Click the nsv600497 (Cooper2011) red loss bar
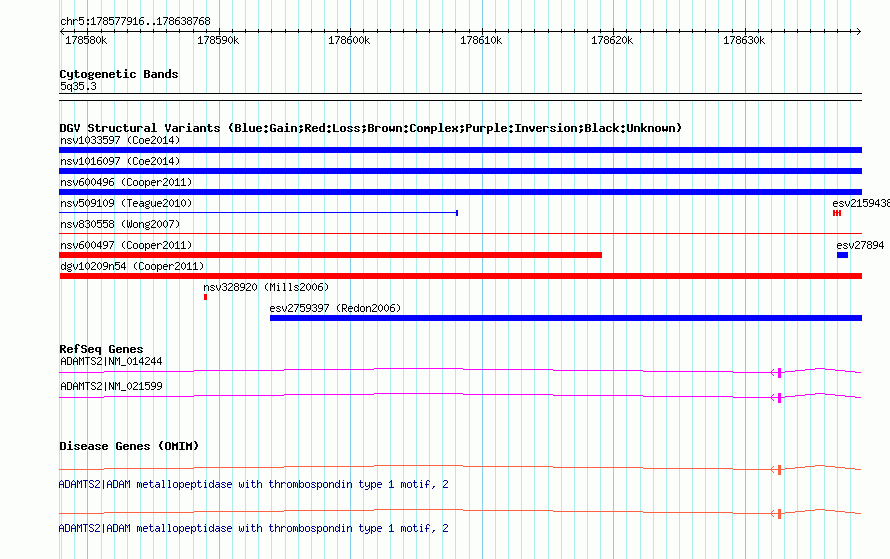Screen dimensions: 890x559 (330, 255)
